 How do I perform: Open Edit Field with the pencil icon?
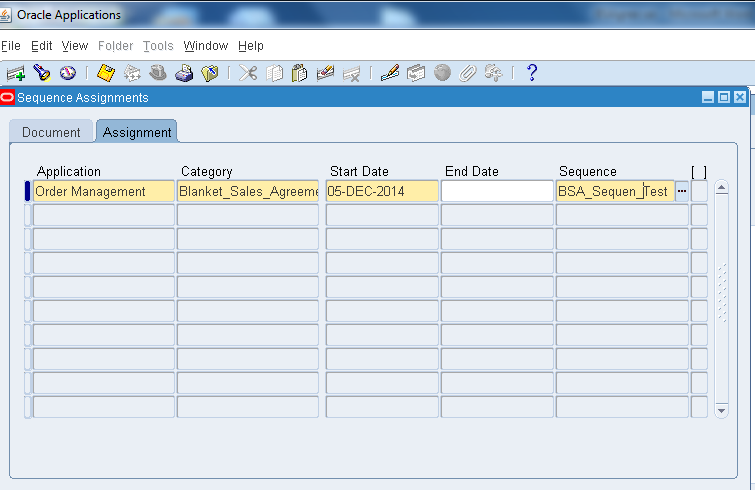pyautogui.click(x=390, y=73)
